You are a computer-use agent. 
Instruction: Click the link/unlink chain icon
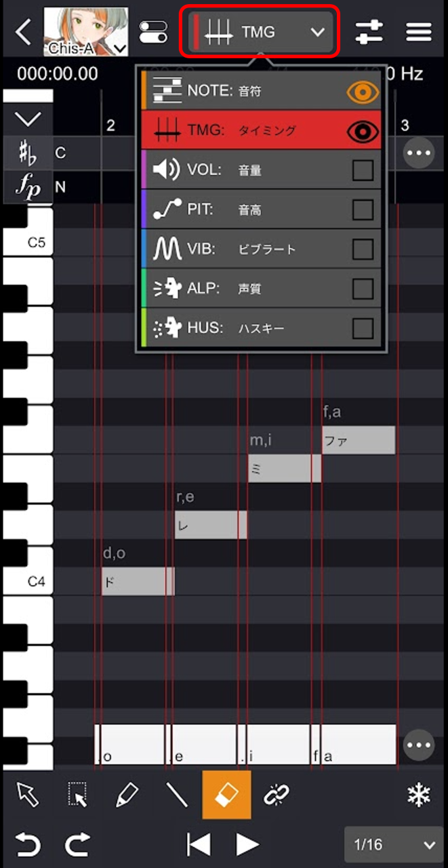click(277, 795)
